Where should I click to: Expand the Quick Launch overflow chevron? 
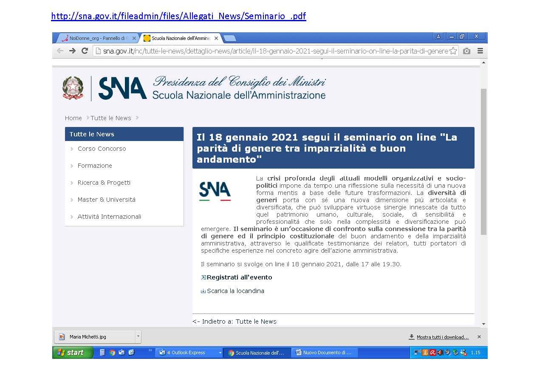tap(150, 351)
